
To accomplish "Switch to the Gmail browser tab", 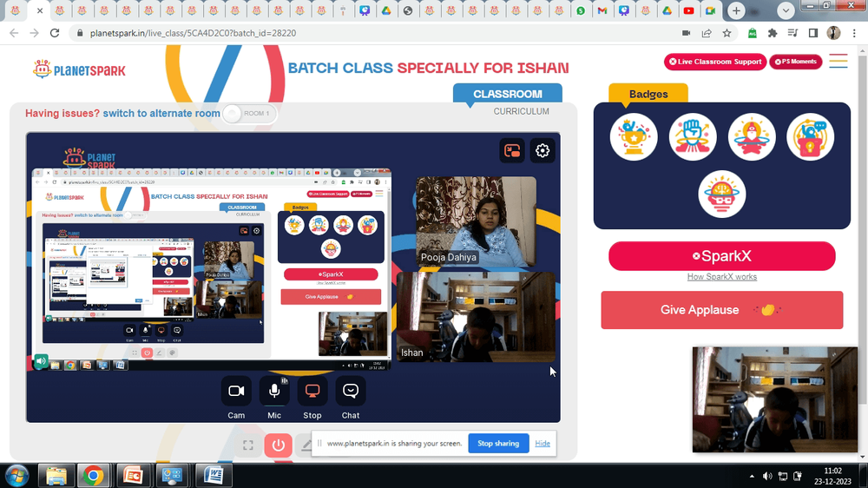I will tap(602, 10).
